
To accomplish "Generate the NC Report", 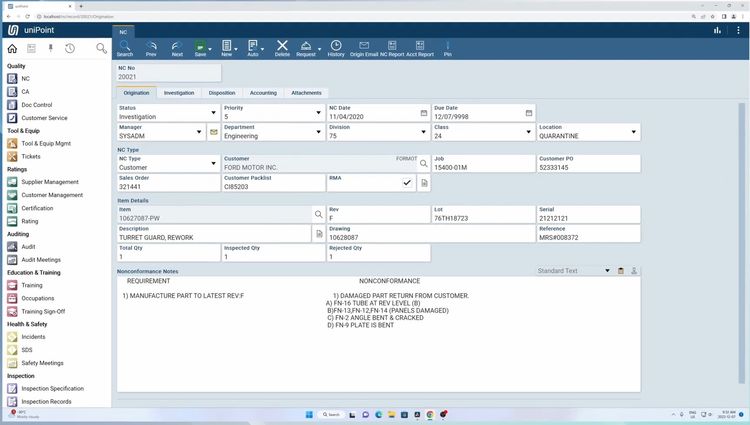I will tap(392, 48).
